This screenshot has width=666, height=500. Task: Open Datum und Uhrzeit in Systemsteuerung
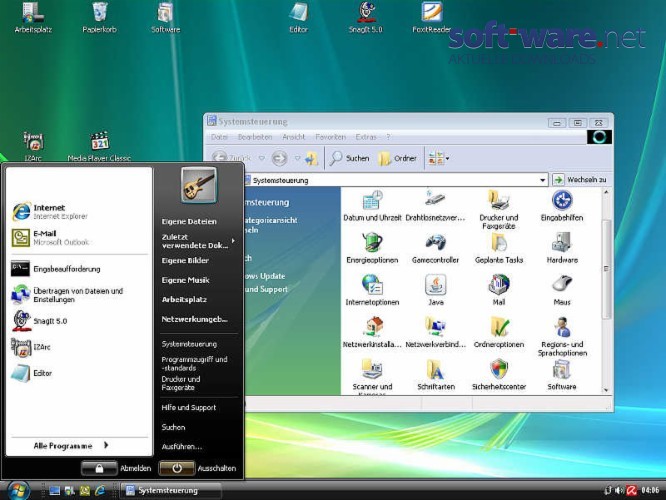coord(372,206)
